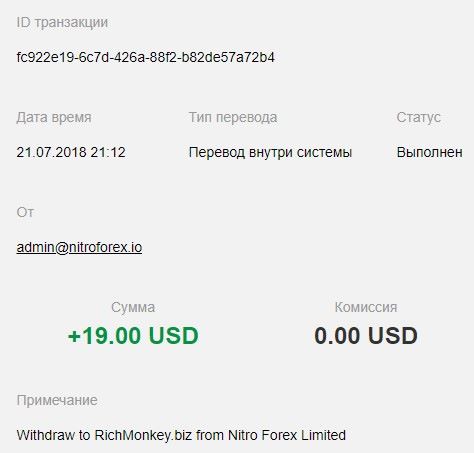Open the admin@nitroforex.io sender link

tap(79, 247)
